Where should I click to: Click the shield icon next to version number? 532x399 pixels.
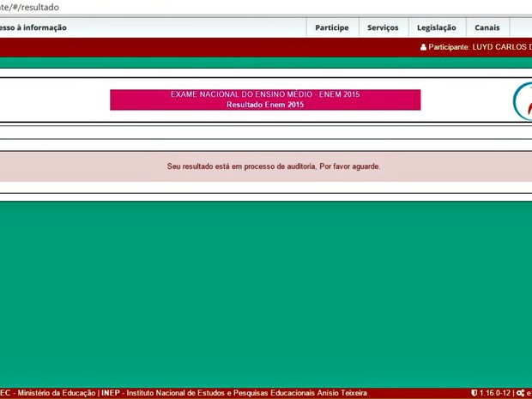pyautogui.click(x=474, y=393)
